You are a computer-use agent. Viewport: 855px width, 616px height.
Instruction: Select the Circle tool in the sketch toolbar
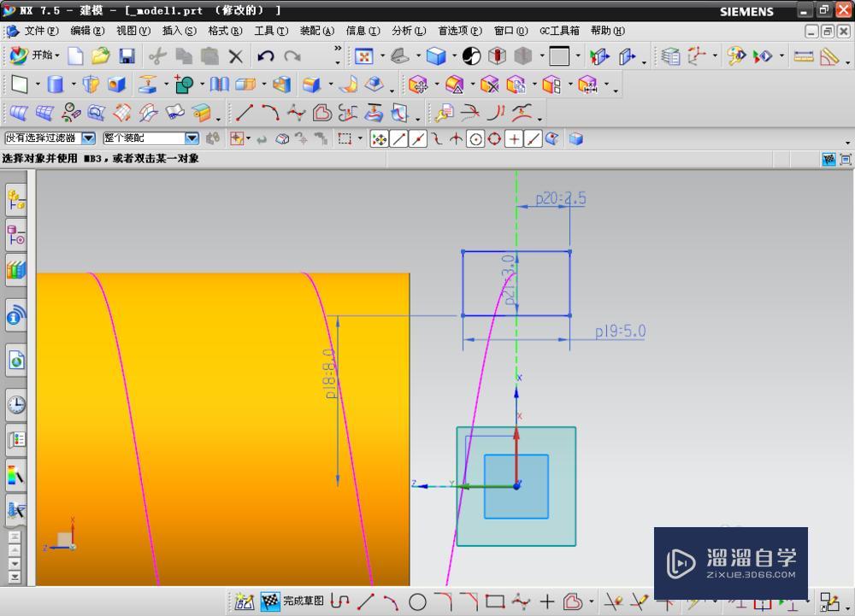tap(418, 601)
